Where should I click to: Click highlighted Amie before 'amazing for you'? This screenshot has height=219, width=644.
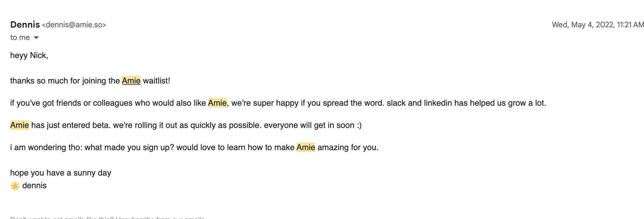point(306,147)
